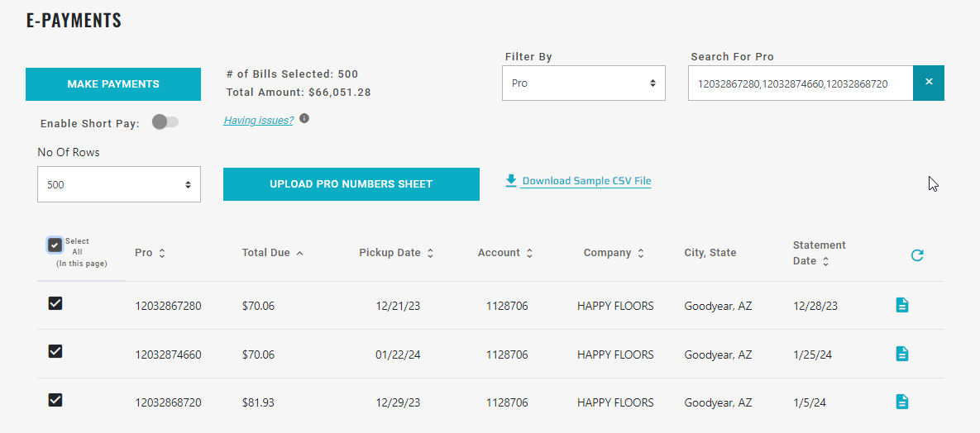Click info icon beside Having issues
The image size is (980, 433).
point(304,119)
